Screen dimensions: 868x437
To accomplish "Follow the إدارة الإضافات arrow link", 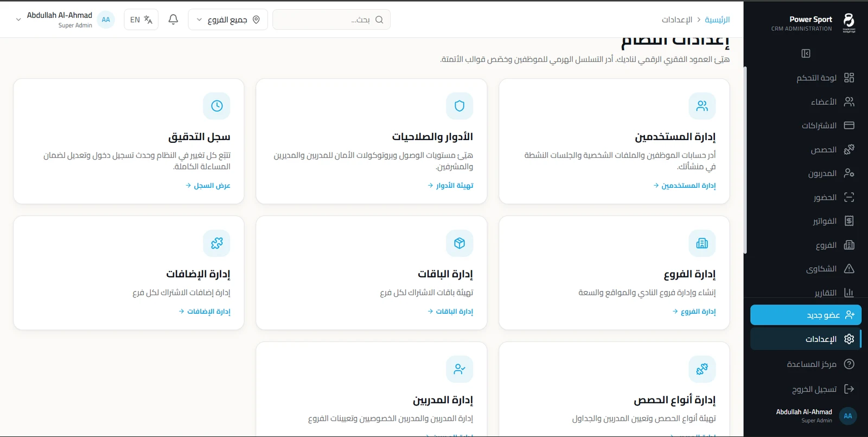I will pos(205,312).
